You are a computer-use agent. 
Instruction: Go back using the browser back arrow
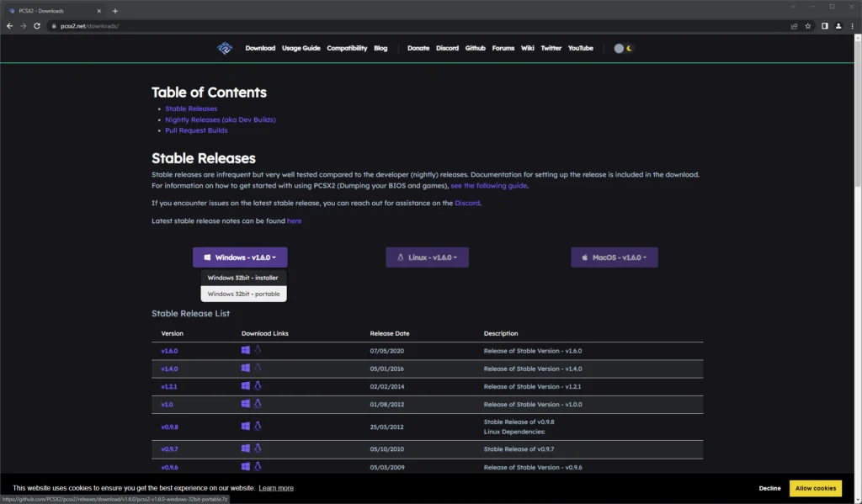click(9, 26)
